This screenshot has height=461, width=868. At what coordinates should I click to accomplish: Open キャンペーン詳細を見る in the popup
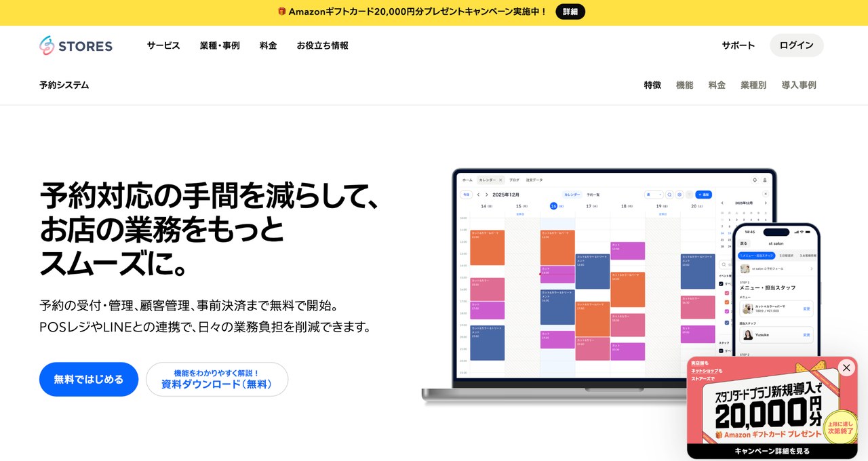click(x=772, y=451)
